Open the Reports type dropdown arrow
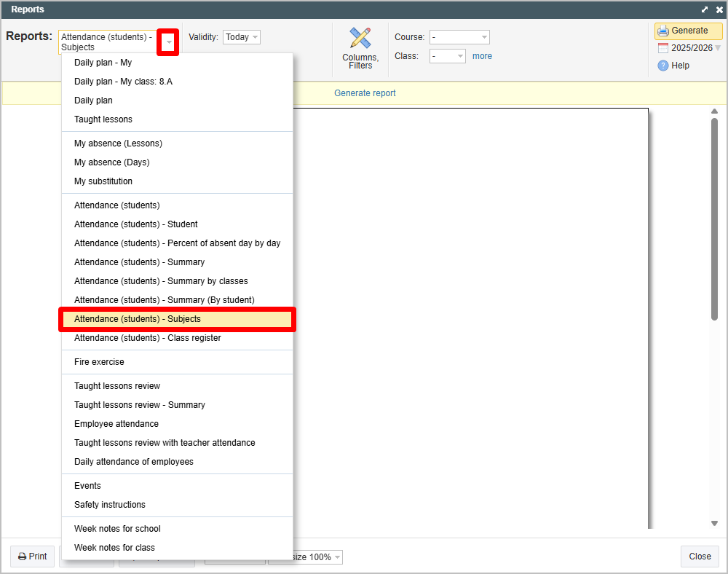The height and width of the screenshot is (574, 728). pyautogui.click(x=169, y=42)
